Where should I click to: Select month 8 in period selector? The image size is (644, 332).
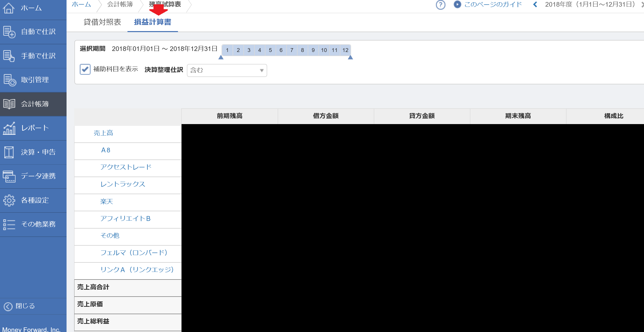click(302, 50)
